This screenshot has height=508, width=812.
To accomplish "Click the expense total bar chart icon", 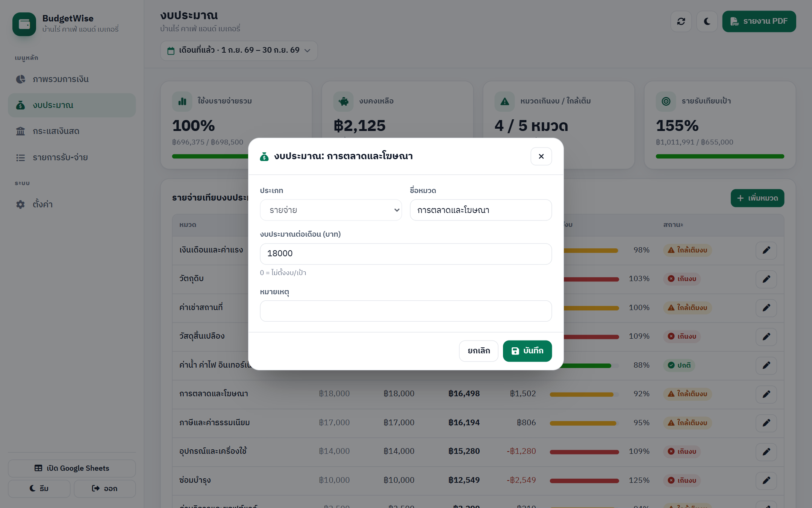I will [182, 101].
